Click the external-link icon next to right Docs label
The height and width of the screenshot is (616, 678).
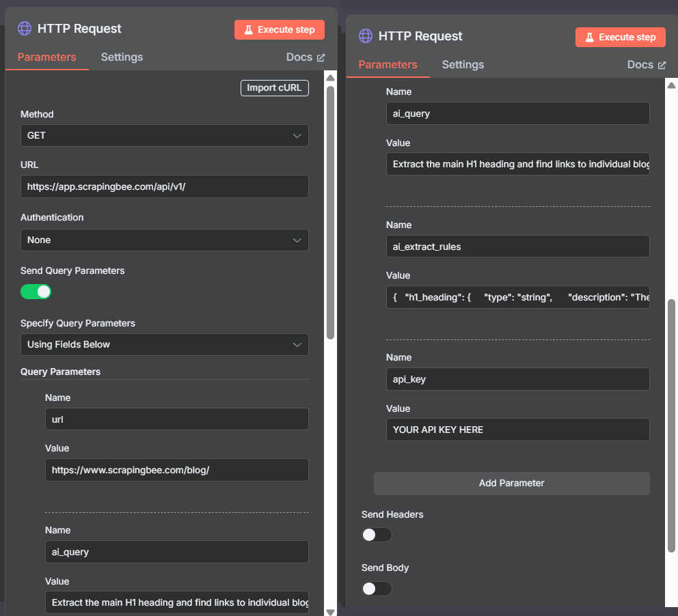point(662,64)
